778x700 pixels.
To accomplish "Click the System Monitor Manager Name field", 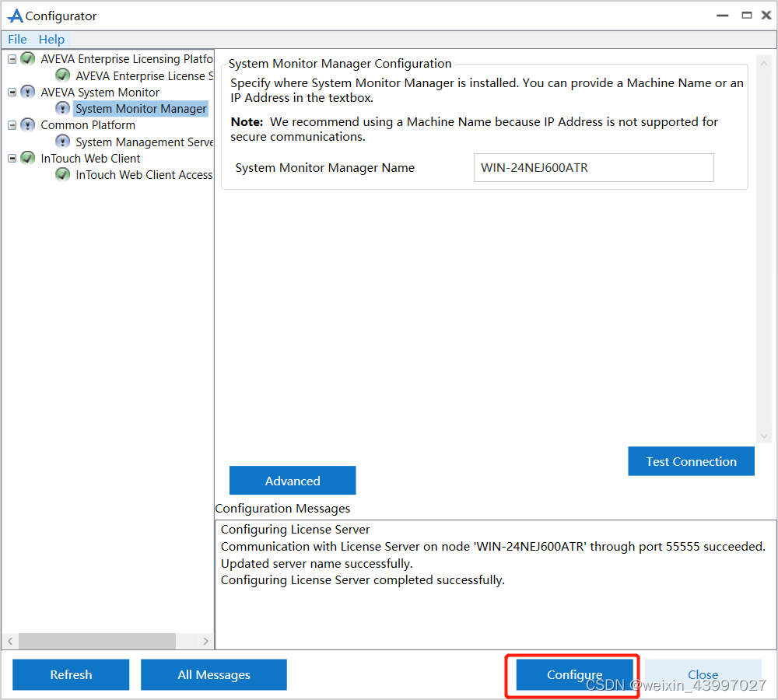I will click(594, 168).
